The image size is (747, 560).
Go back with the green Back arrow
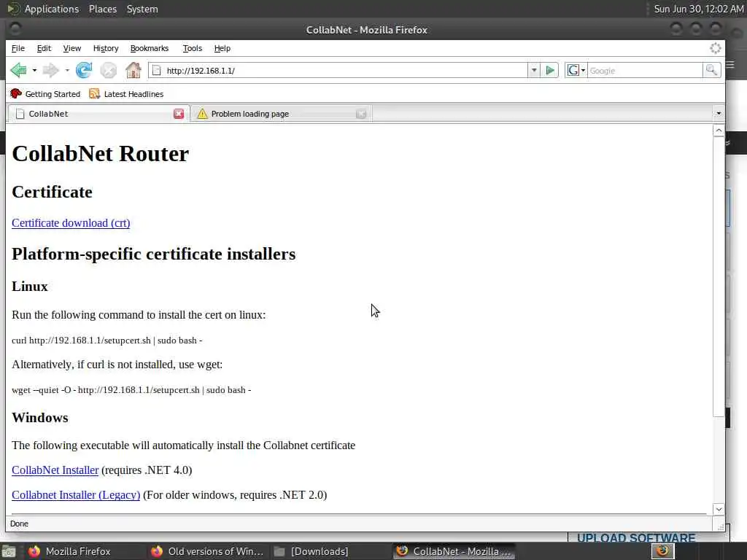[x=18, y=71]
